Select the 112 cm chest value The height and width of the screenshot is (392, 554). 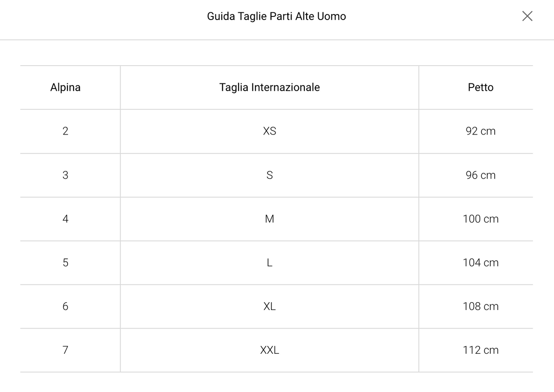pos(481,350)
